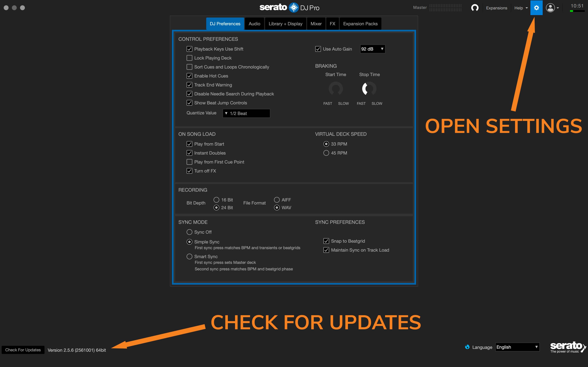
Task: Click the braking Stop Time knob
Action: pos(369,89)
